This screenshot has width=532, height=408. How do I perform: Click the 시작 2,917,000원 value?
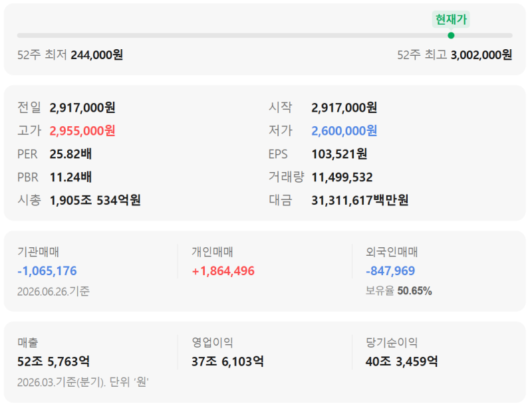(x=344, y=108)
